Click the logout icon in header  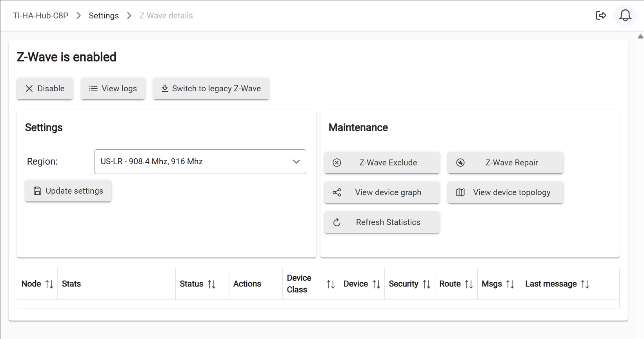point(601,16)
